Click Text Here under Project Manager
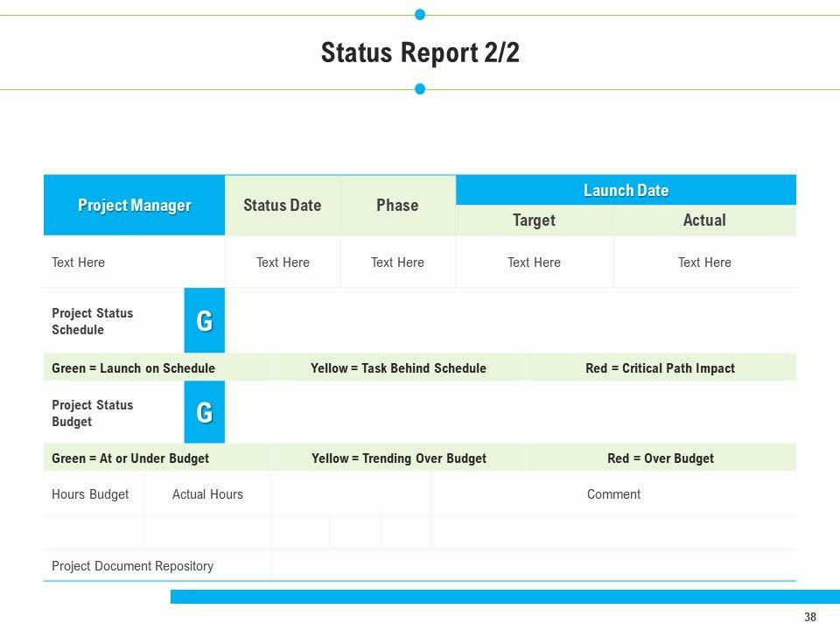The image size is (840, 630). click(x=79, y=262)
